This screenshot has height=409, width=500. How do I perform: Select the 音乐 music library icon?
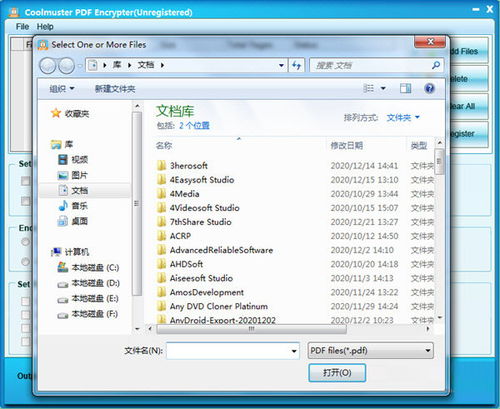pos(63,206)
